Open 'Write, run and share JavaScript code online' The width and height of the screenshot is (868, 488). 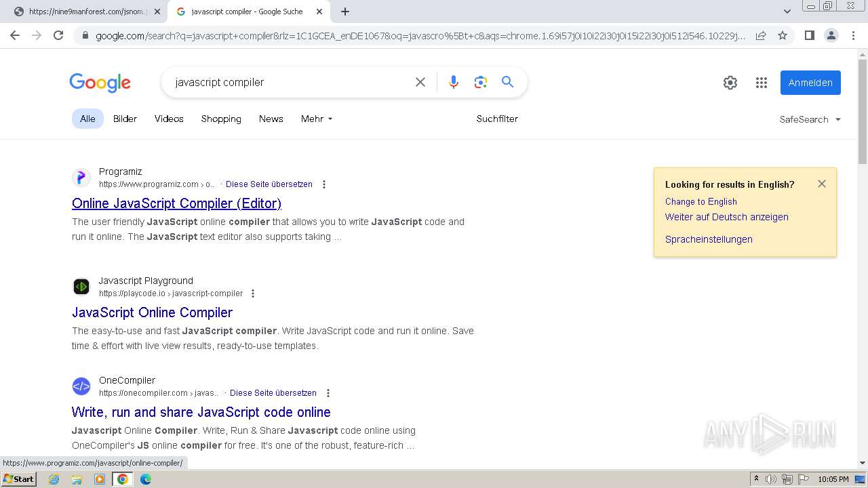pos(201,412)
